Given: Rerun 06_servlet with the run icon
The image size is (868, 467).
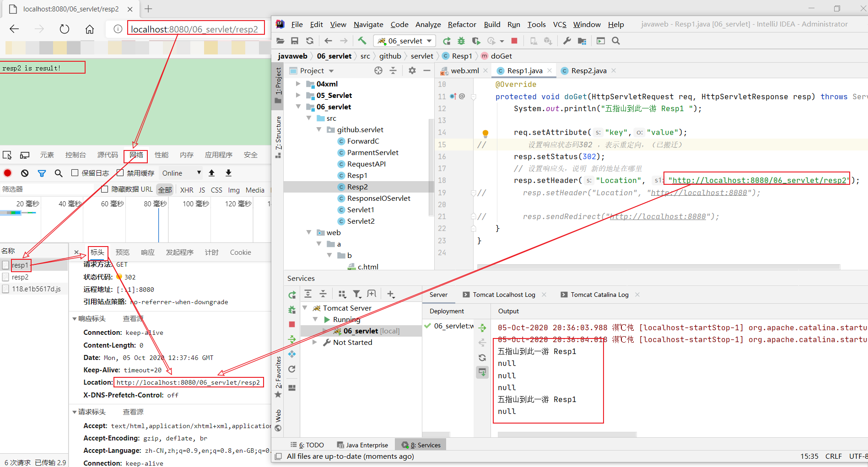Looking at the screenshot, I should pyautogui.click(x=447, y=41).
